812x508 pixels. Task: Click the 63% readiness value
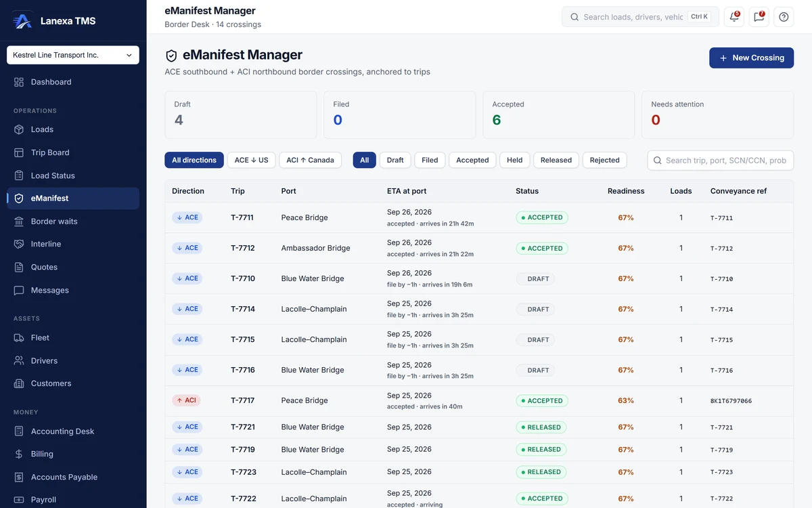click(x=626, y=401)
